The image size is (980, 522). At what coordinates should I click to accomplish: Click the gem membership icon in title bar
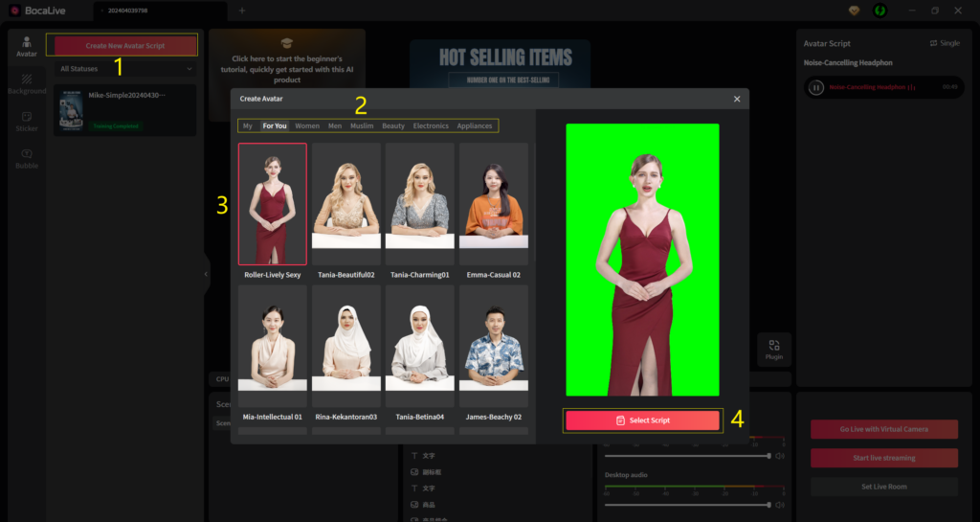[854, 11]
